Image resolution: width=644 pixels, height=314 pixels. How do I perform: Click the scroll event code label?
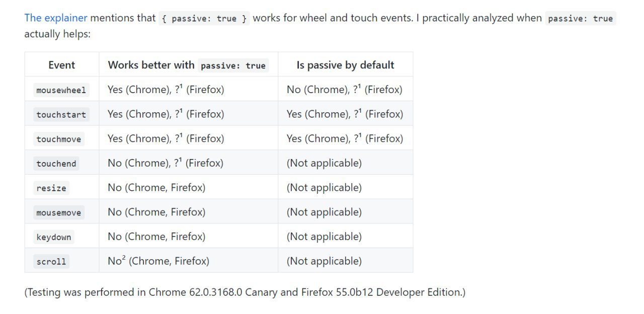point(51,262)
